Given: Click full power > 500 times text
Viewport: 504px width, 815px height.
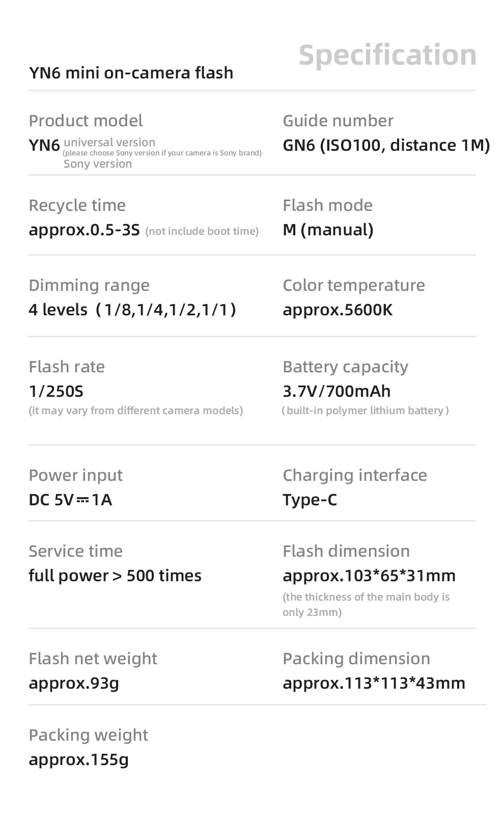Looking at the screenshot, I should (115, 576).
